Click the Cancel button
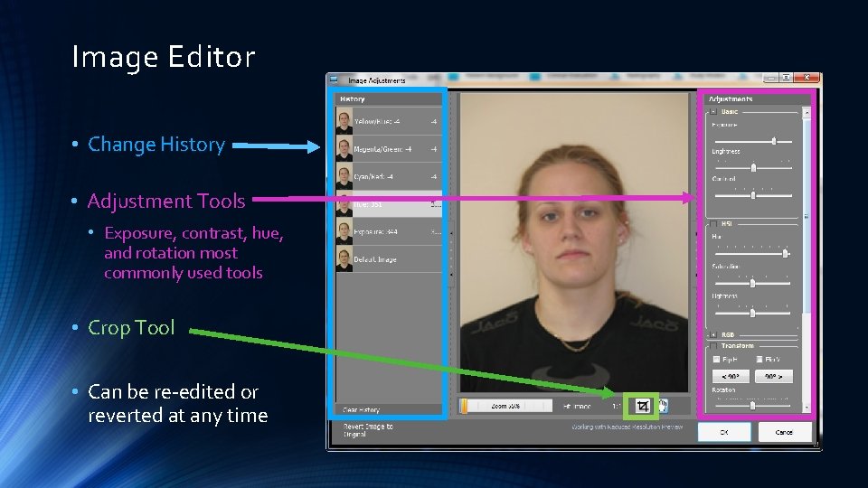Image resolution: width=868 pixels, height=488 pixels. (785, 432)
